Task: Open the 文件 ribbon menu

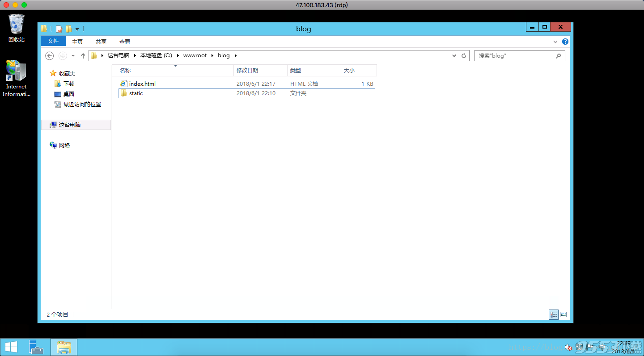Action: [x=53, y=41]
